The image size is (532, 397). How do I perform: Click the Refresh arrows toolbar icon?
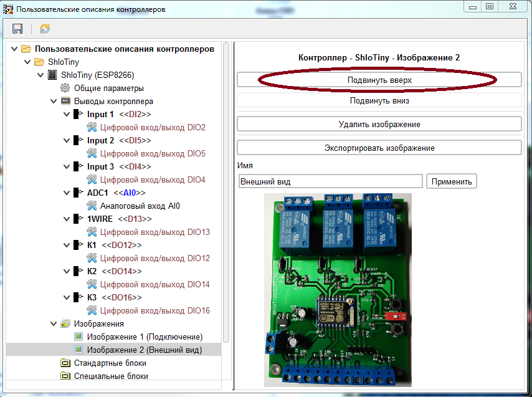45,29
